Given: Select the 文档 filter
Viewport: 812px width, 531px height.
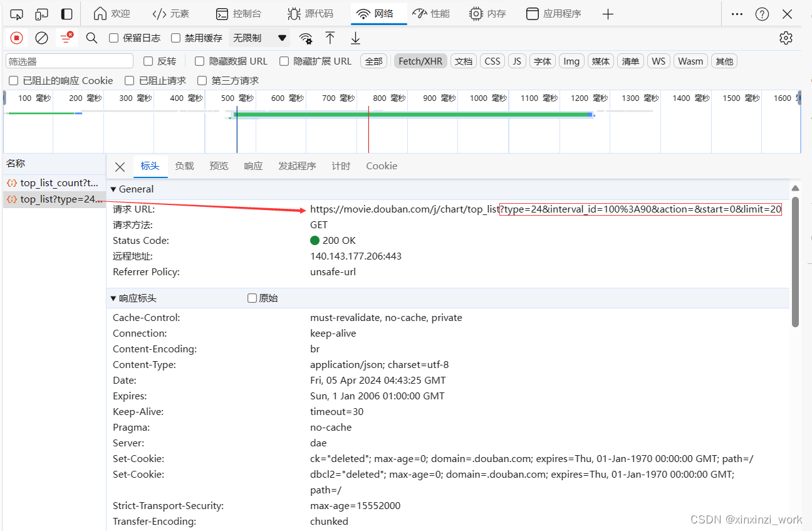Looking at the screenshot, I should (x=464, y=61).
